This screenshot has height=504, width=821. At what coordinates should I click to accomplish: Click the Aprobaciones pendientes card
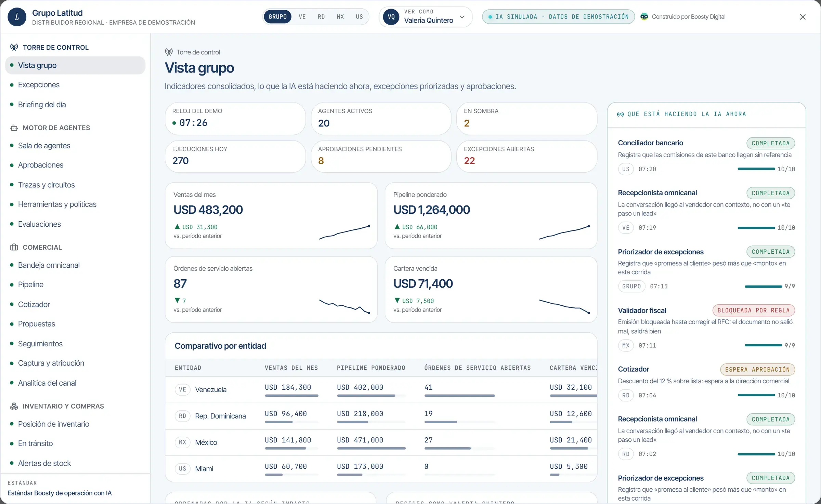pos(381,157)
